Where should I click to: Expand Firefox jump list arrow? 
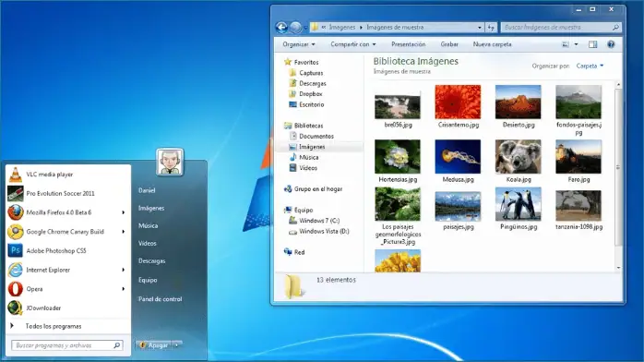[123, 212]
